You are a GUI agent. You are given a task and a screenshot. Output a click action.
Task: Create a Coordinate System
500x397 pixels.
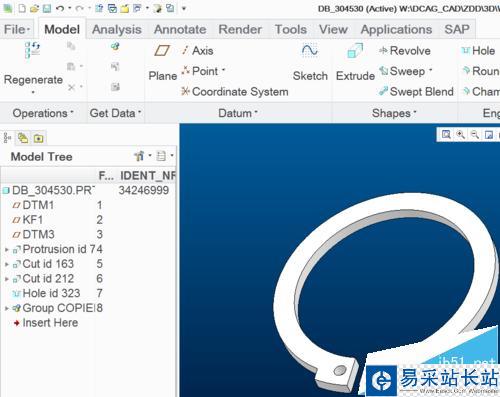[235, 91]
